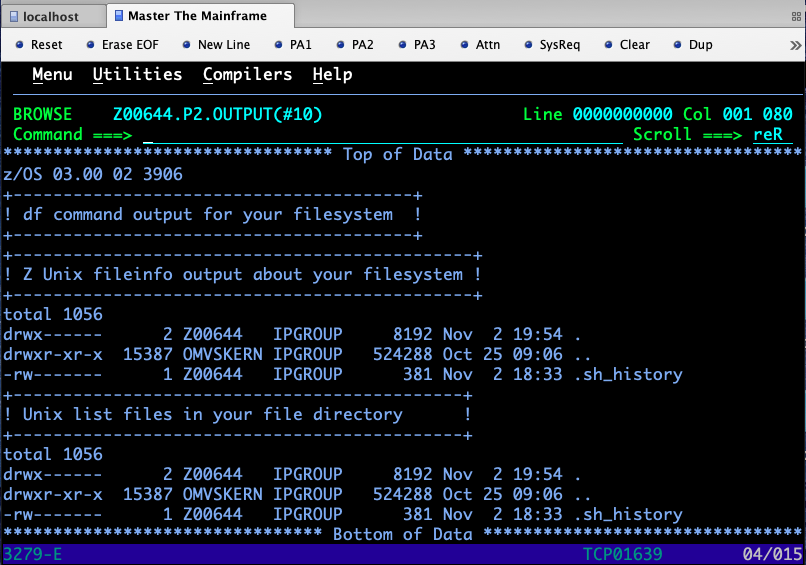Expand the toolbar overflow chevron
The image size is (806, 565).
pos(795,45)
